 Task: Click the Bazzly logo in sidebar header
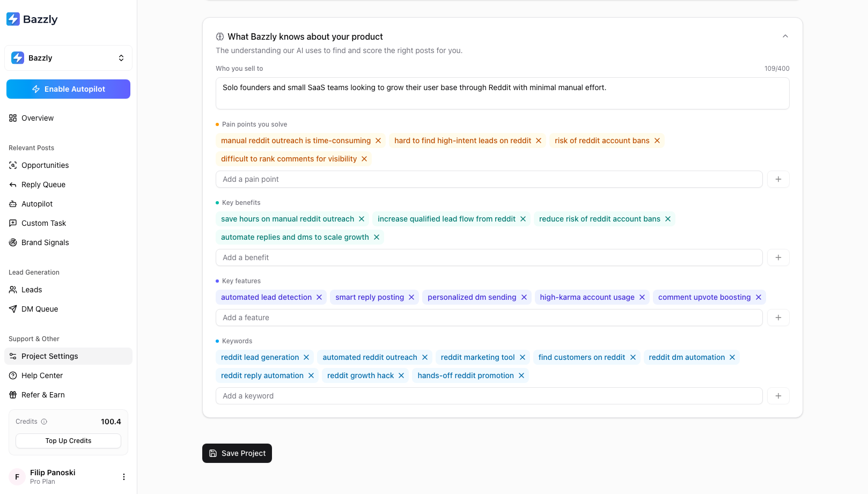32,19
